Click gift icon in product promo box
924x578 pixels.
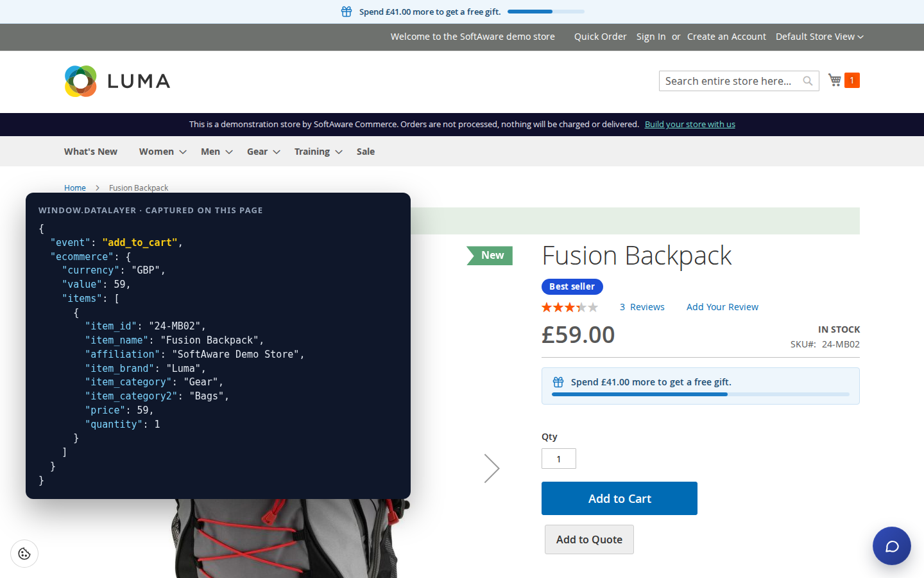pyautogui.click(x=558, y=382)
